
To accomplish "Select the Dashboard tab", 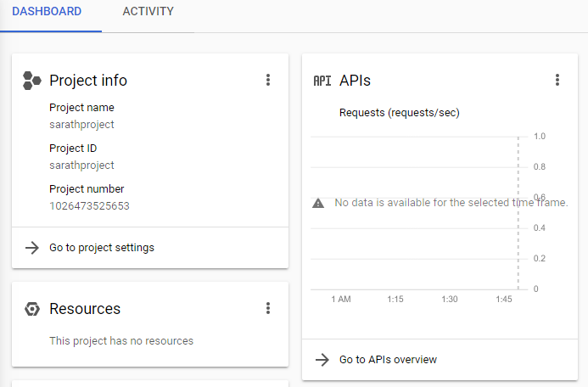I will pyautogui.click(x=47, y=12).
